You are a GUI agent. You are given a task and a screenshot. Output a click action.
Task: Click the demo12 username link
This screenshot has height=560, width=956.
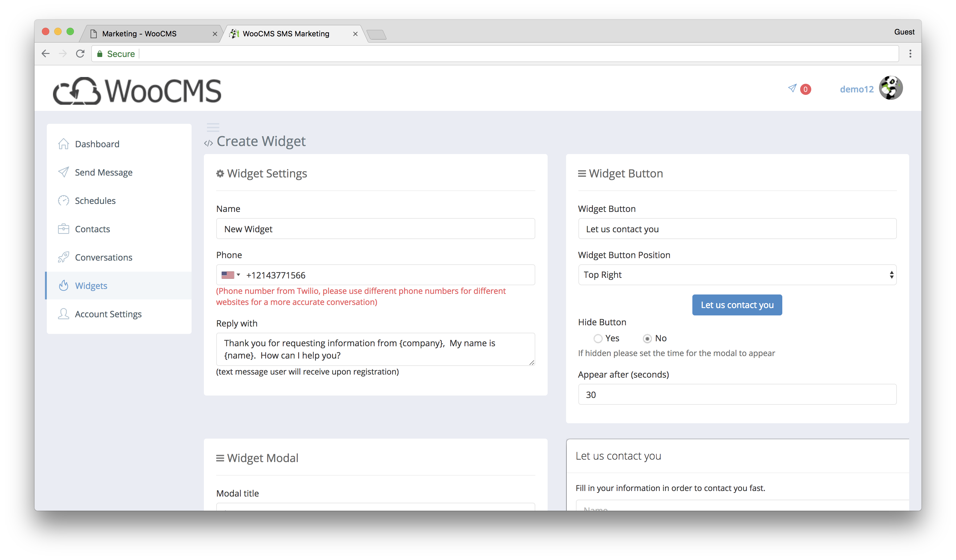tap(856, 89)
